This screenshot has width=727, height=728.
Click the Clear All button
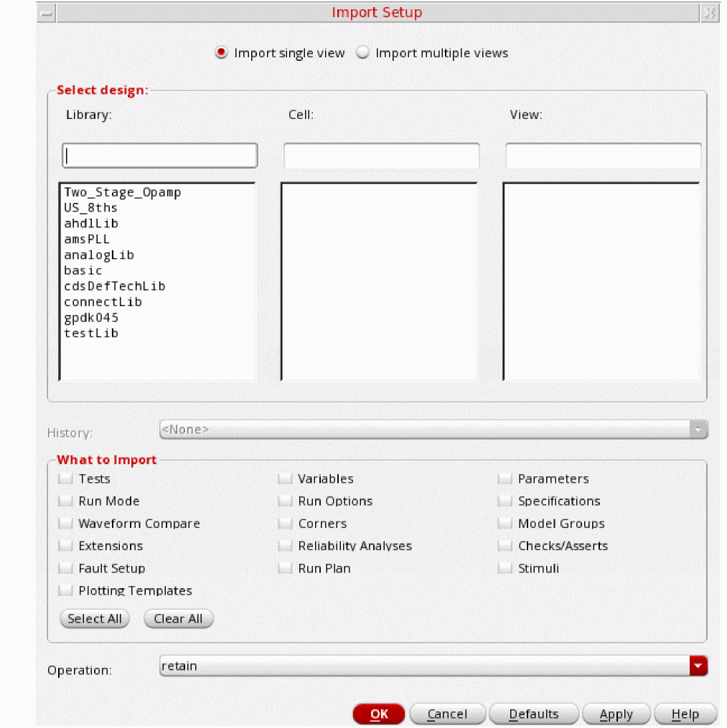(179, 619)
